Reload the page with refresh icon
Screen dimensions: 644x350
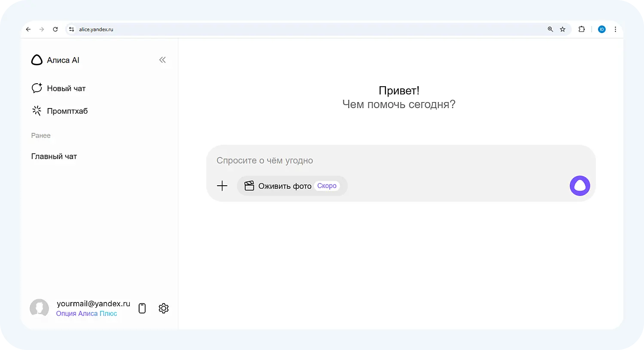click(55, 29)
